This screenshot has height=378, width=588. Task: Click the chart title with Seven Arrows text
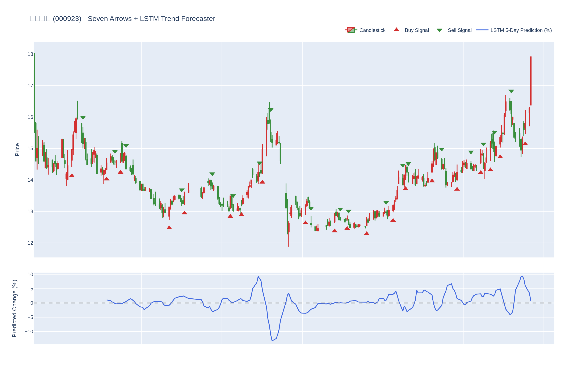pos(122,19)
